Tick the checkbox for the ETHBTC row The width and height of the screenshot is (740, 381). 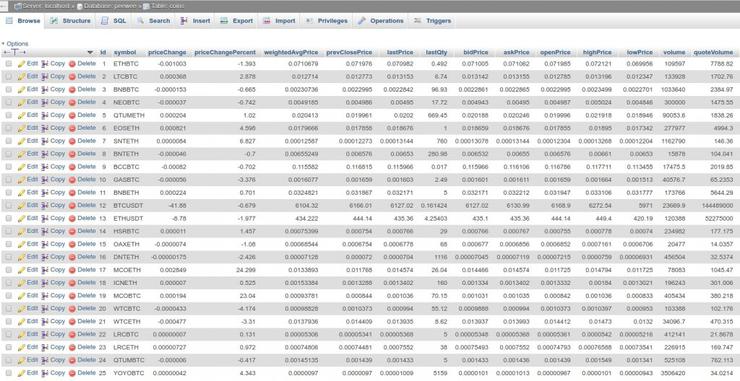click(8, 64)
